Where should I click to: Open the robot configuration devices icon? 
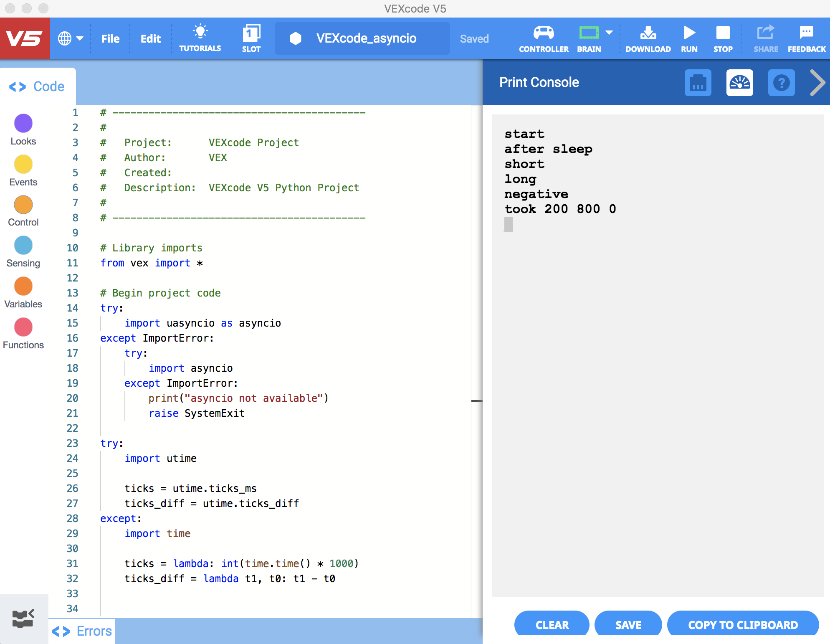[698, 83]
